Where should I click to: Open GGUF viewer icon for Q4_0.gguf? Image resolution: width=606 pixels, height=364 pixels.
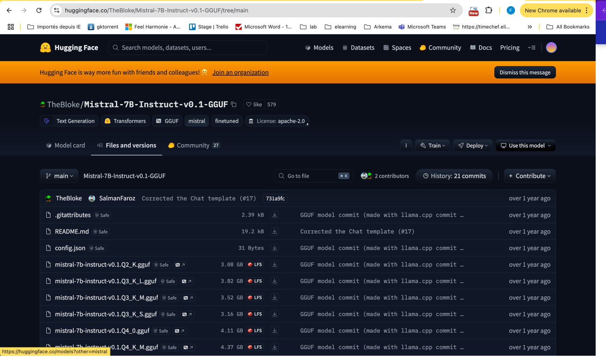(x=180, y=331)
